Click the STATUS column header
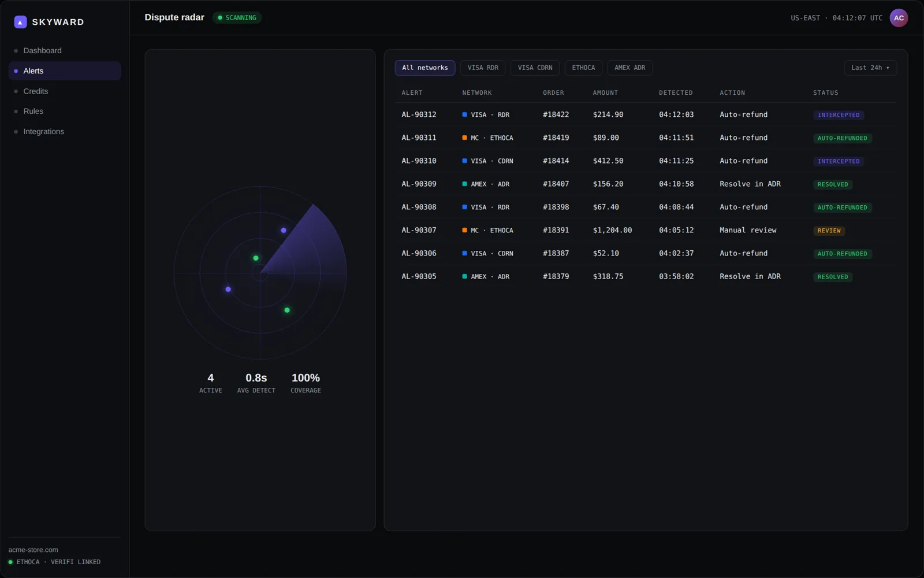Screen dimensions: 924x578 [x=826, y=92]
